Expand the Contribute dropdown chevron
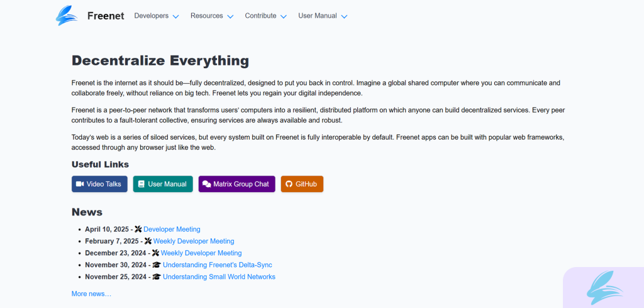The height and width of the screenshot is (308, 644). click(284, 16)
